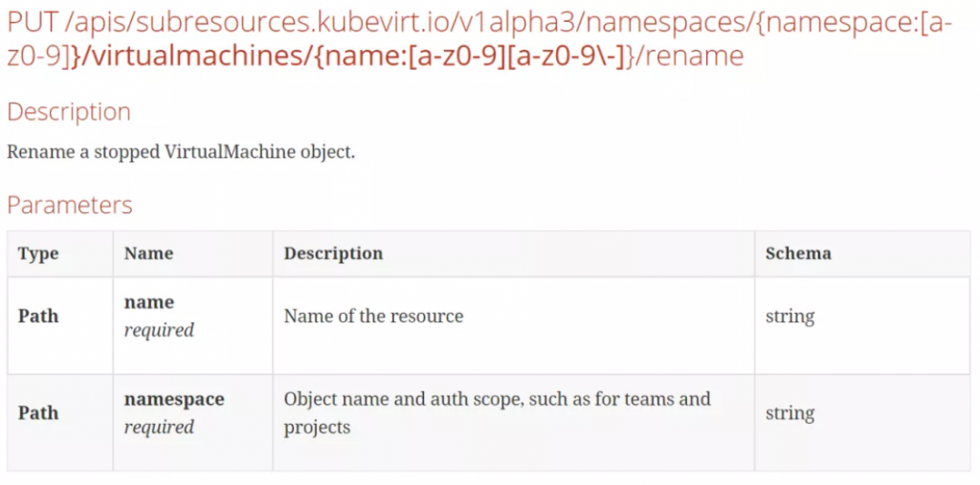Click 'required' label under name
Image resolution: width=980 pixels, height=485 pixels.
[159, 330]
